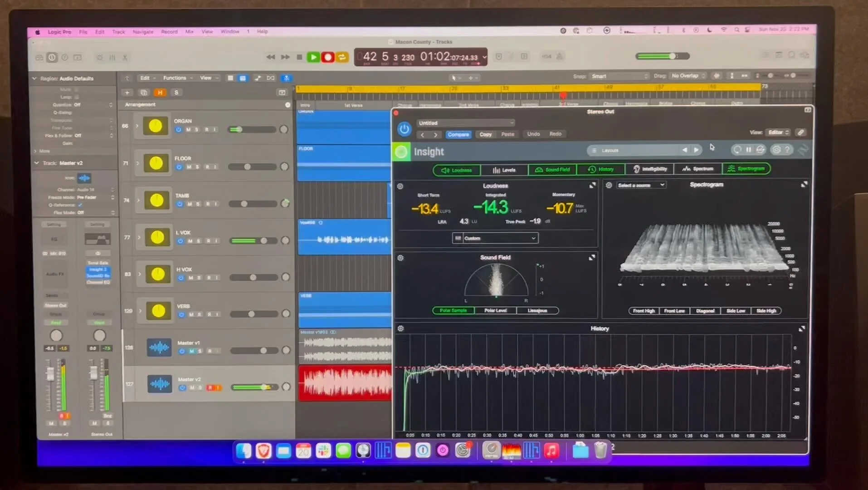
Task: Open the File menu
Action: pyautogui.click(x=83, y=32)
